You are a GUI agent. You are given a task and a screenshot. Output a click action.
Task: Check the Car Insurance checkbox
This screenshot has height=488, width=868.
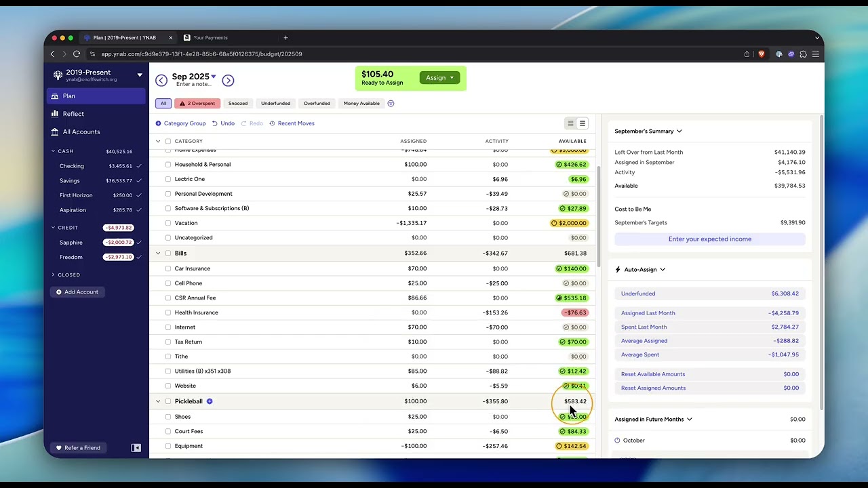click(x=168, y=268)
